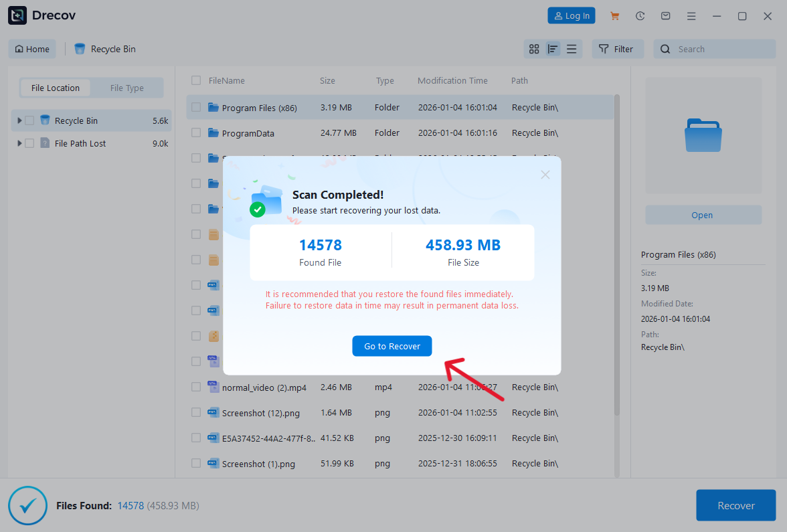
Task: Select the Program Files (x86) row checkbox
Action: point(196,108)
